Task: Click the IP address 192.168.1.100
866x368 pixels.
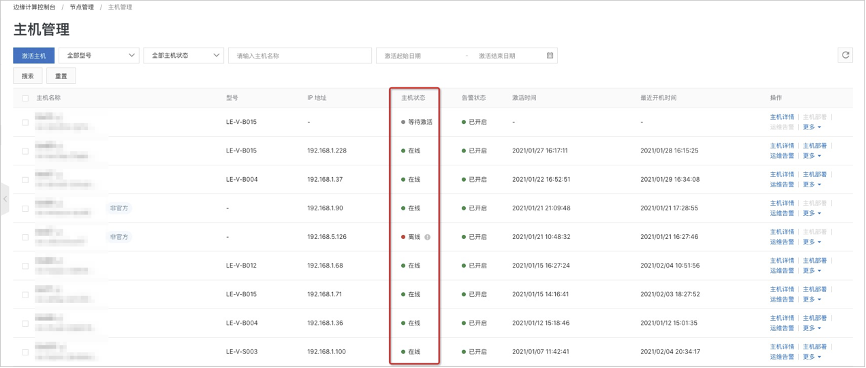Action: (x=327, y=352)
